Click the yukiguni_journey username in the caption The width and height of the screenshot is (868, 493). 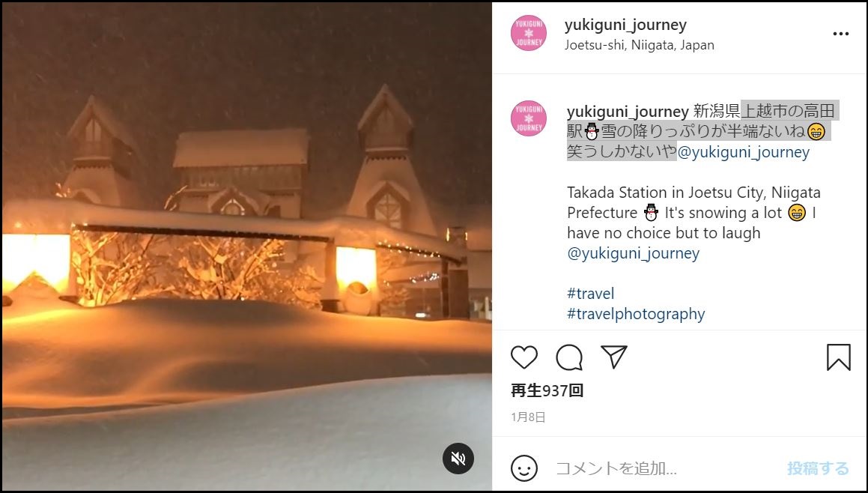coord(628,112)
